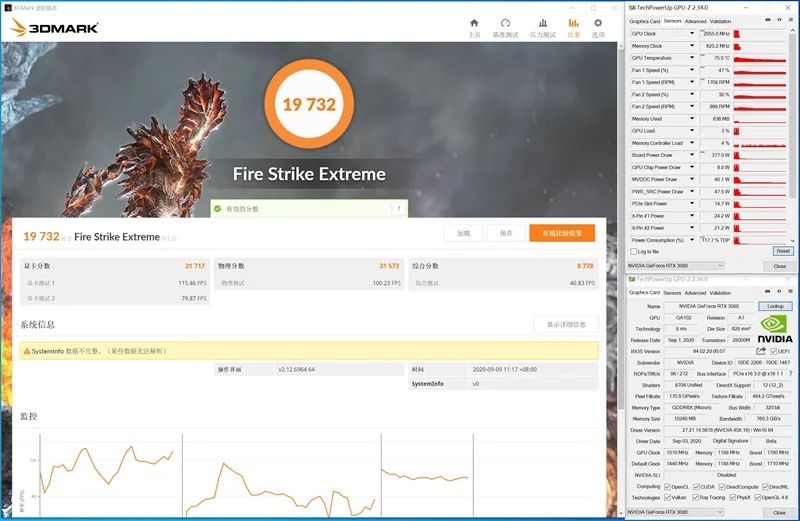The image size is (800, 521).
Task: Click camera icon in Graphics Card GPU-Z window
Action: (x=768, y=291)
